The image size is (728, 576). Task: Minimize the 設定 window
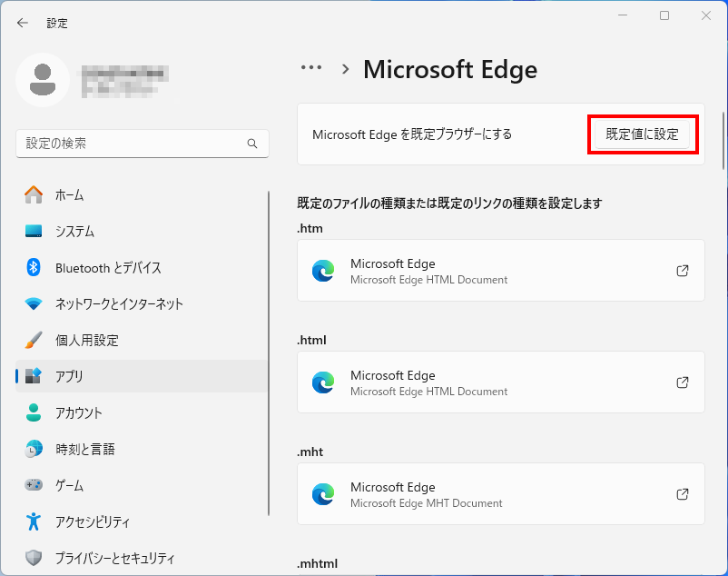tap(623, 15)
